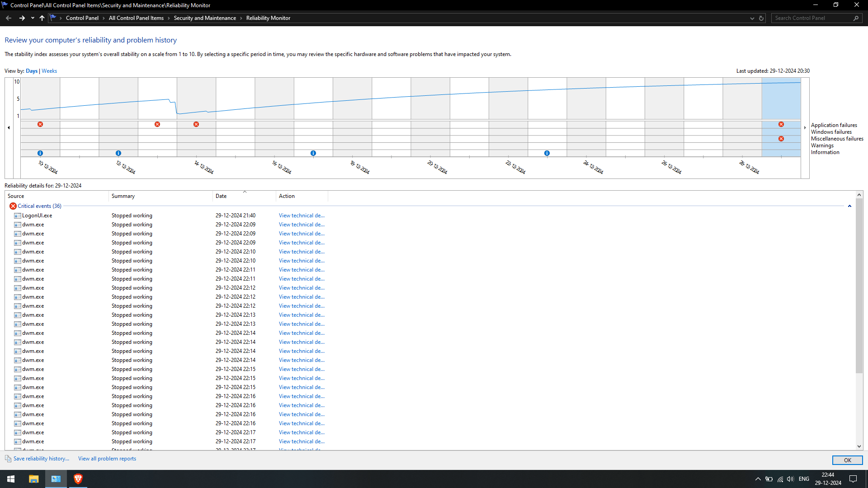Sort the list by Source column
The height and width of the screenshot is (488, 868).
(x=57, y=196)
